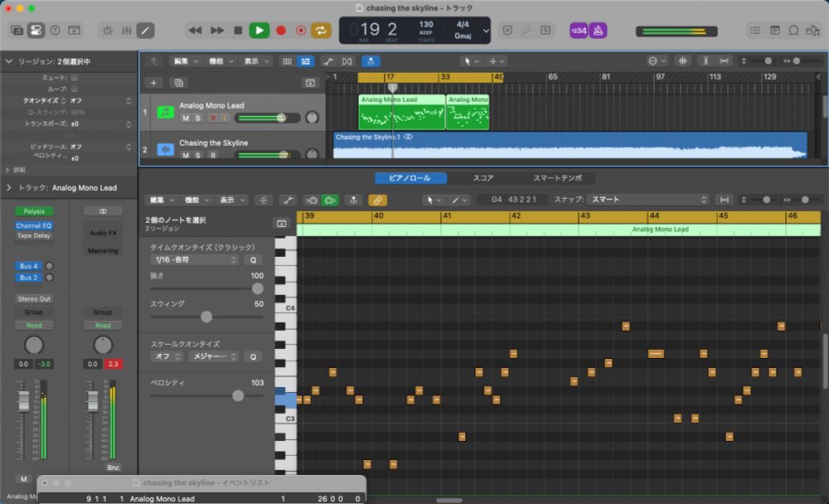Start playback with the green play button
Viewport: 829px width, 504px height.
(259, 31)
